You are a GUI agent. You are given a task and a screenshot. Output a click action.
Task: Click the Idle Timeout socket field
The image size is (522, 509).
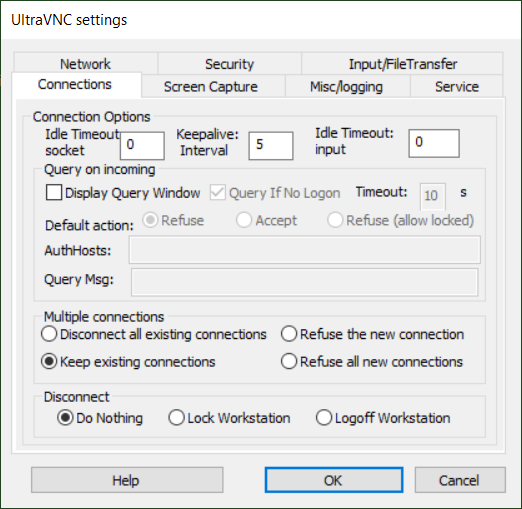pos(142,145)
